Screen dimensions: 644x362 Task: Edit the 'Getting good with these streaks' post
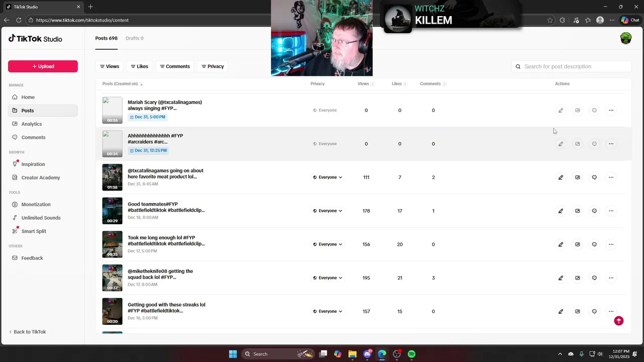[560, 311]
